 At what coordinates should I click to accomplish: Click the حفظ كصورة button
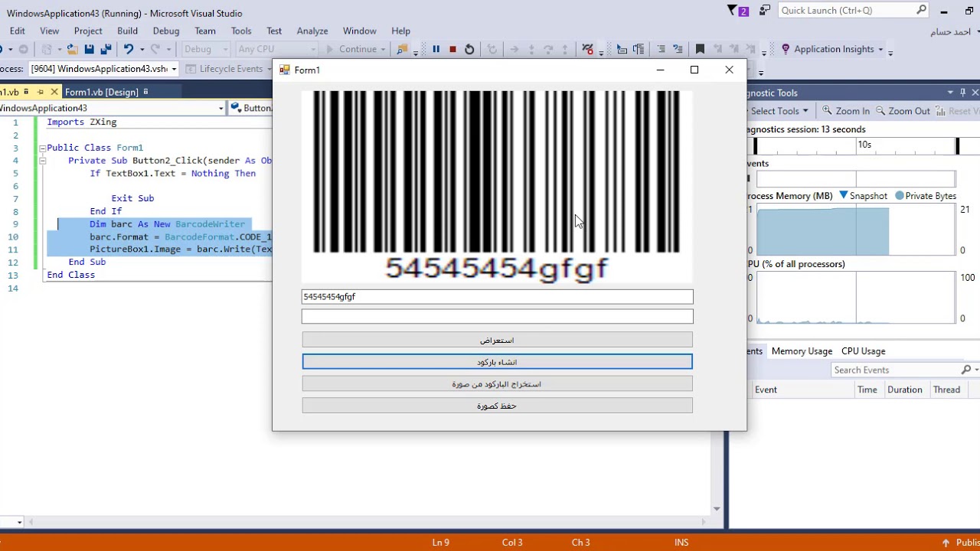click(497, 406)
